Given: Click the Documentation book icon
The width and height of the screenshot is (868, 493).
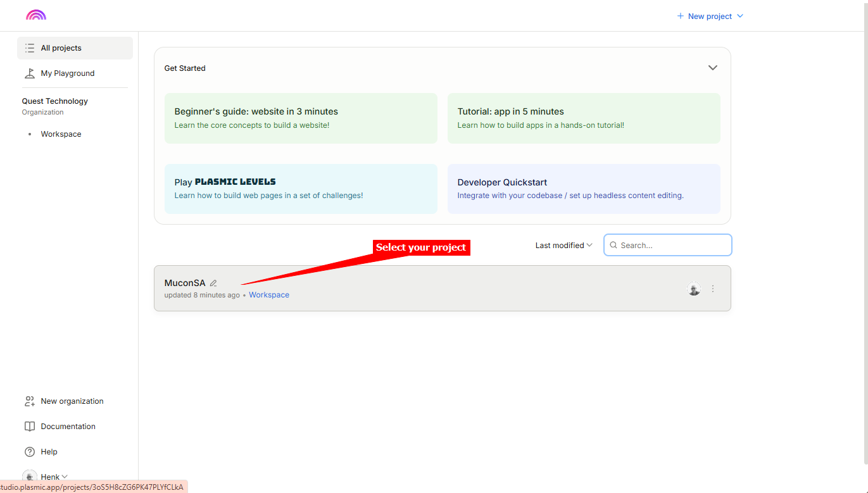Looking at the screenshot, I should click(x=30, y=427).
